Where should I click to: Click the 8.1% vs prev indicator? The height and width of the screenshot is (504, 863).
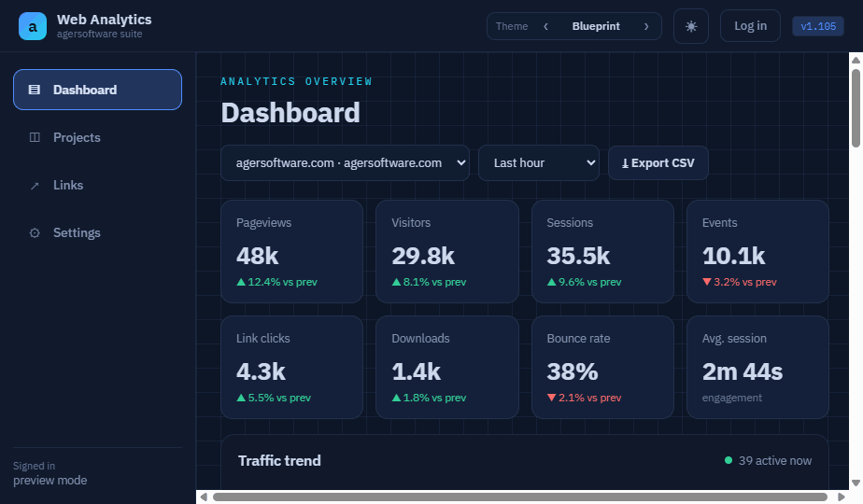(429, 282)
